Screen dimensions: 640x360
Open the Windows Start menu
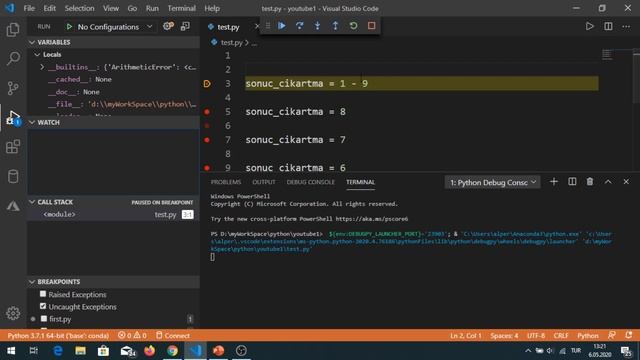click(x=11, y=351)
